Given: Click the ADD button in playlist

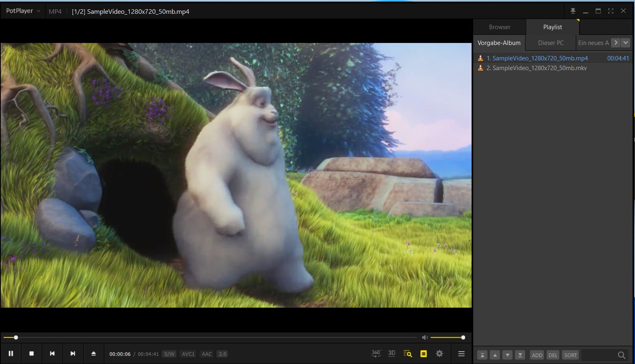Looking at the screenshot, I should [x=537, y=355].
